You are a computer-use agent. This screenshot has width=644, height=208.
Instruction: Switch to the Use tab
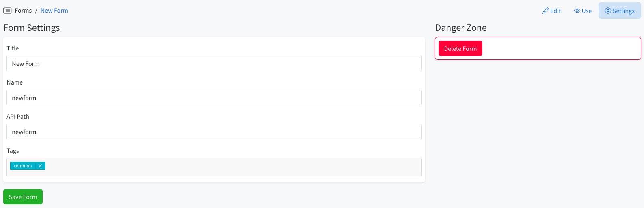coord(583,11)
